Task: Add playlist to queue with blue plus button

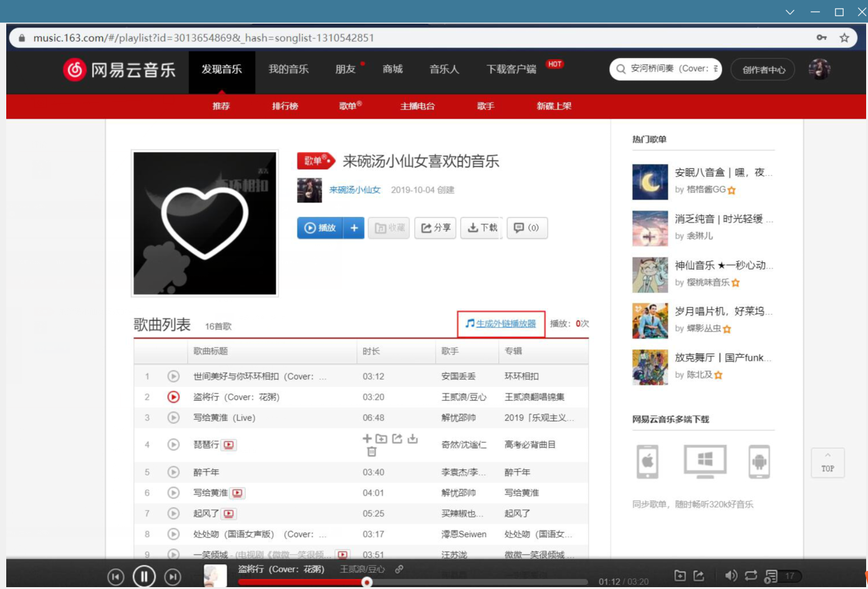Action: pyautogui.click(x=354, y=228)
